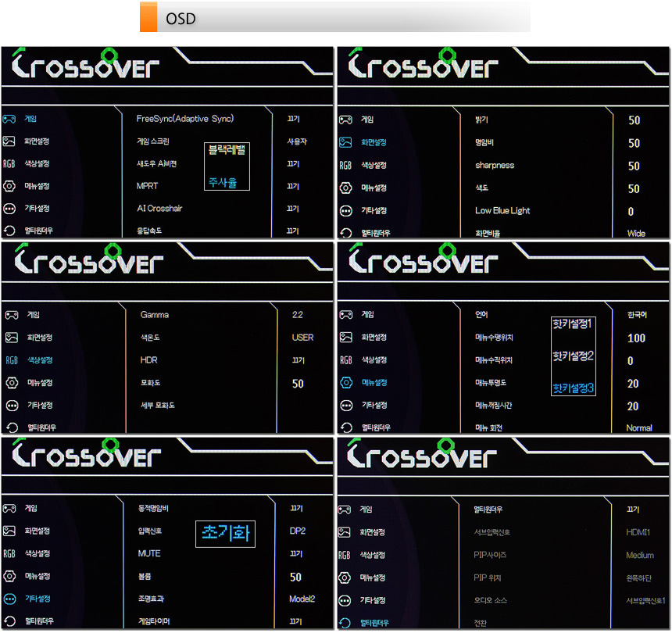The height and width of the screenshot is (633, 672).
Task: Select the highlighted picture icon beside 화면설정
Action: tap(345, 142)
